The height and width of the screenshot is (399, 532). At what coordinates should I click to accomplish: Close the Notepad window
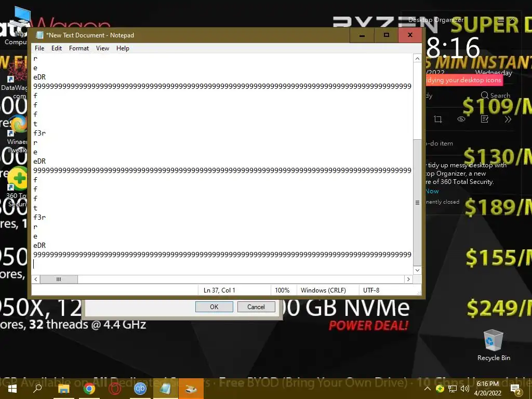coord(410,35)
